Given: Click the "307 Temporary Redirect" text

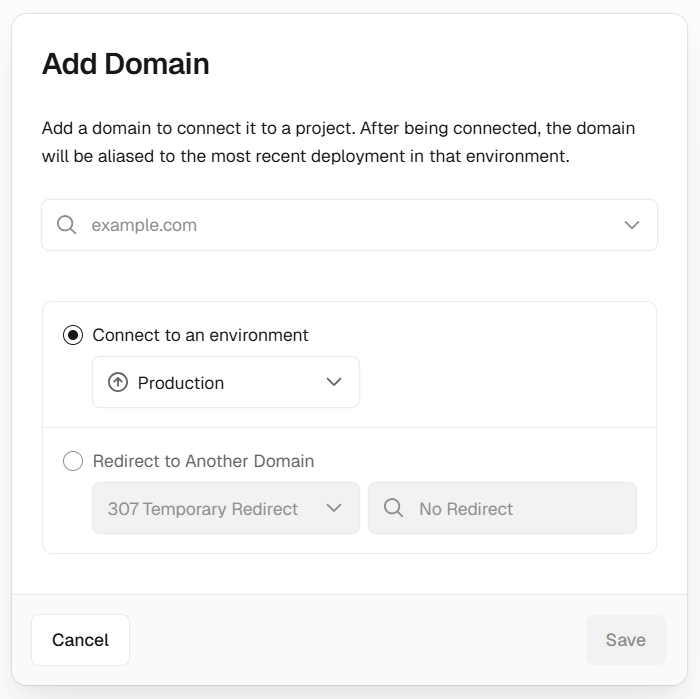Looking at the screenshot, I should [203, 509].
